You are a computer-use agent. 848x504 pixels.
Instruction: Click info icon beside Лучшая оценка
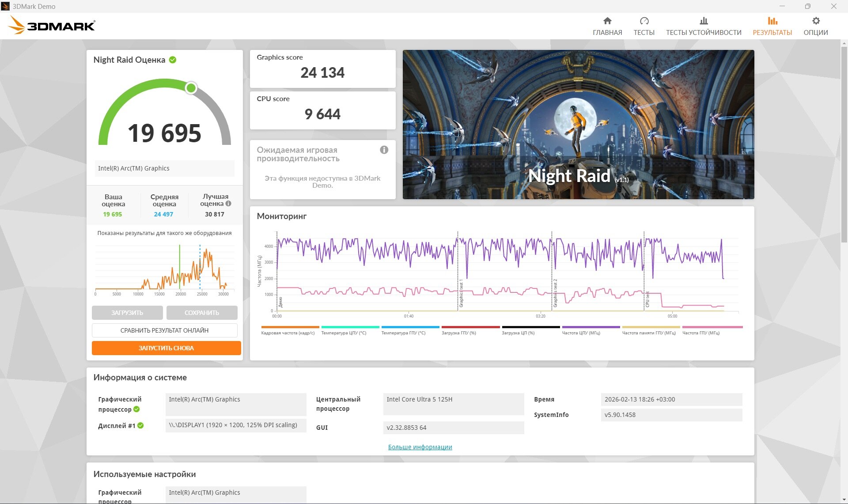coord(228,204)
